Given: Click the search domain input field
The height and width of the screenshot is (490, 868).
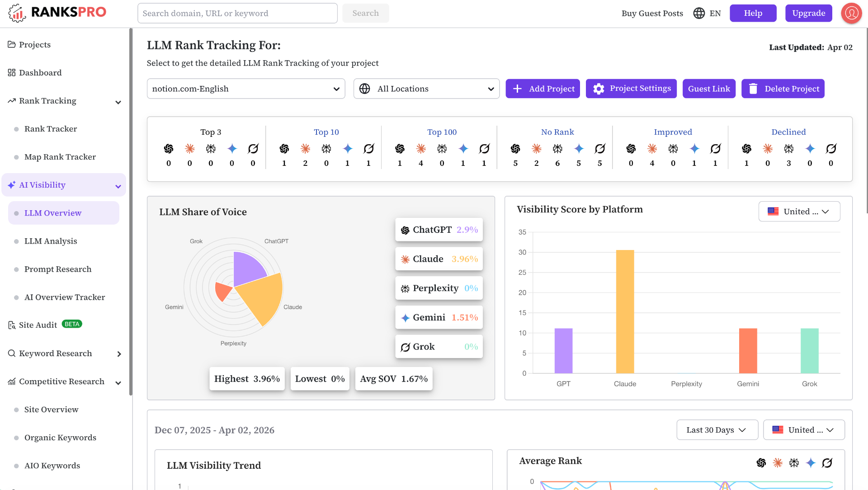Looking at the screenshot, I should (x=237, y=13).
